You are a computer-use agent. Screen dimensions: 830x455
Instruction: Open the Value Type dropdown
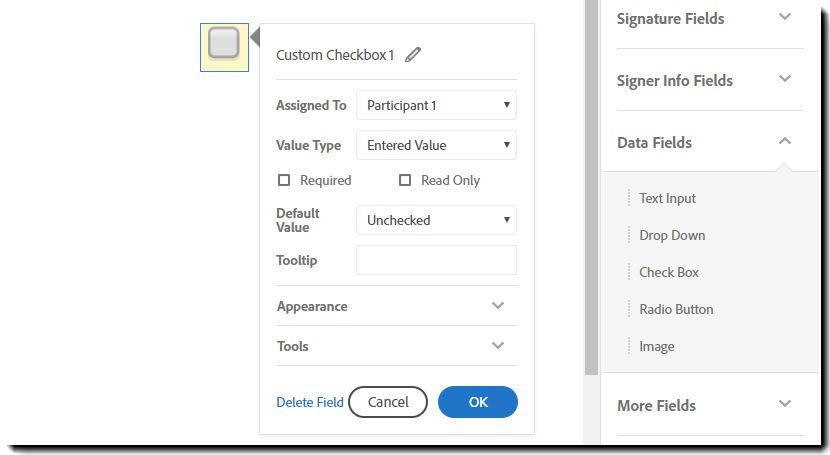coord(436,145)
